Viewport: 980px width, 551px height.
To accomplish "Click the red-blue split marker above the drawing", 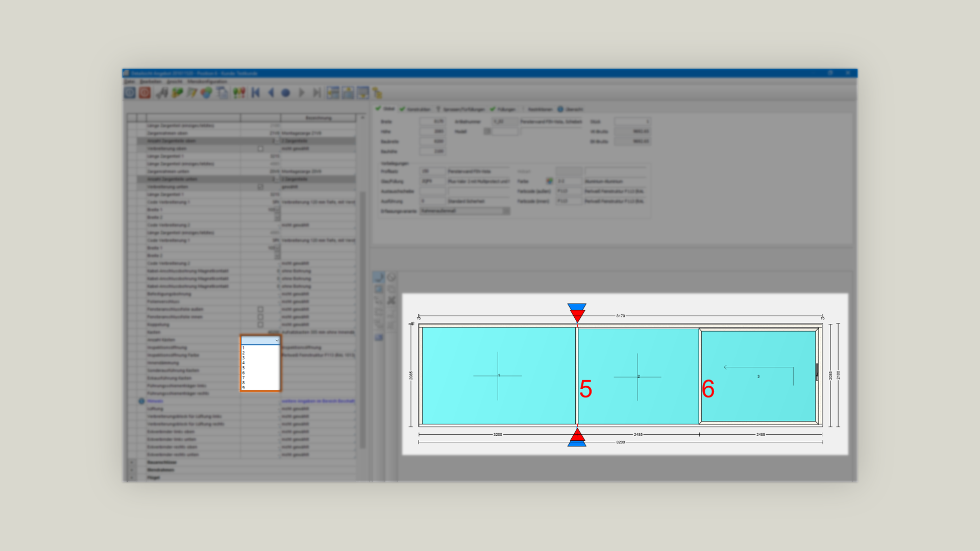I will pyautogui.click(x=577, y=313).
